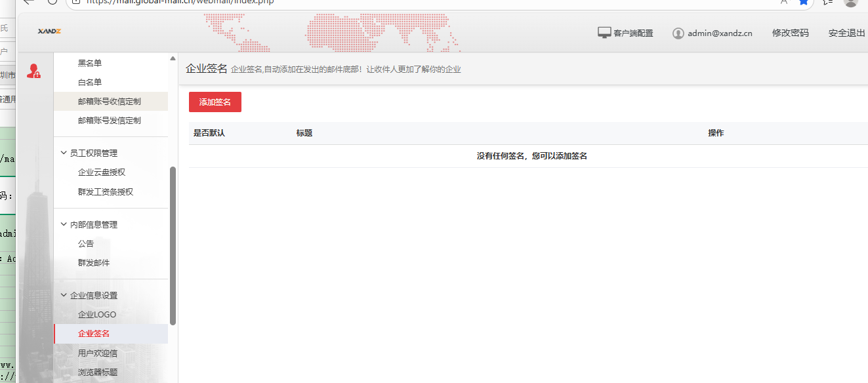868x383 pixels.
Task: Open 公告 under 内部信息管理
Action: coord(86,243)
